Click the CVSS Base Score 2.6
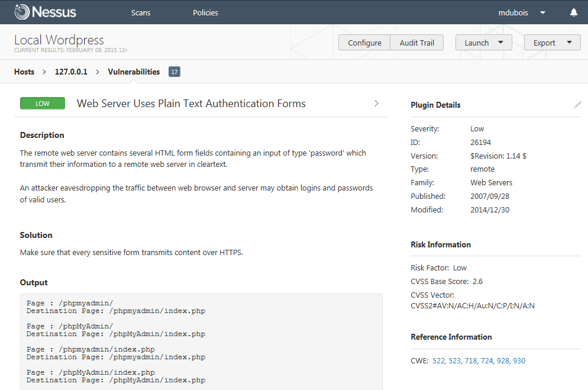The width and height of the screenshot is (588, 390). click(477, 282)
